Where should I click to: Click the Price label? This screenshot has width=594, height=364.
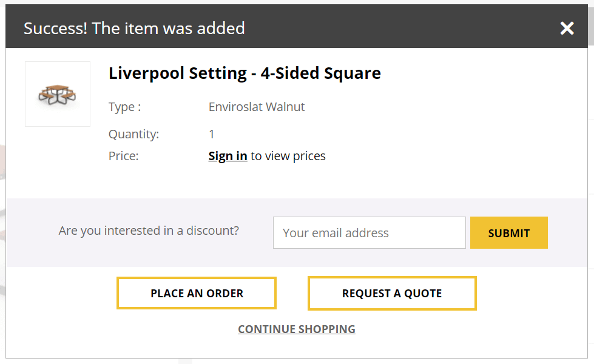coord(123,156)
